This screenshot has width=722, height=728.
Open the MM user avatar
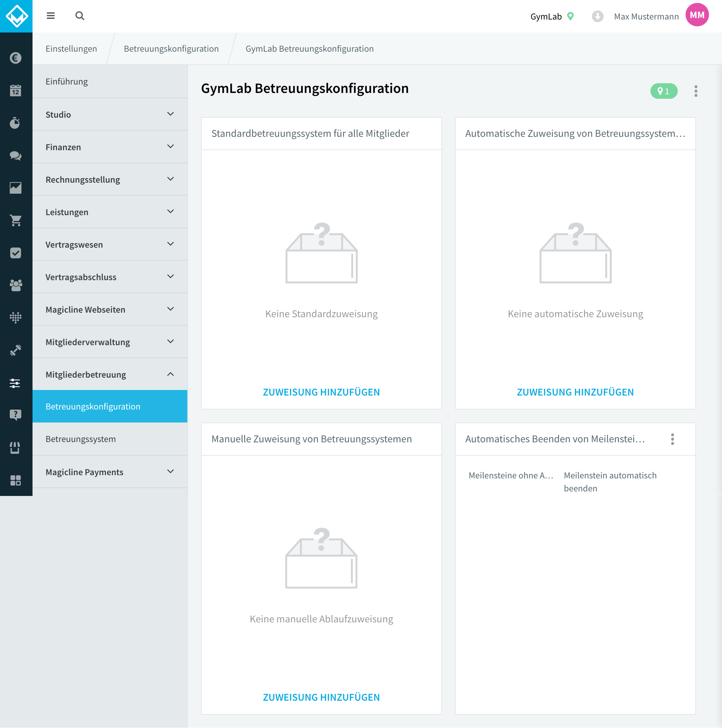point(697,15)
